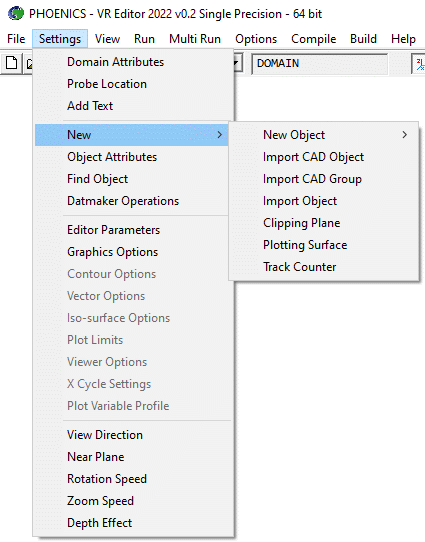
Task: Open the File menu
Action: (16, 39)
